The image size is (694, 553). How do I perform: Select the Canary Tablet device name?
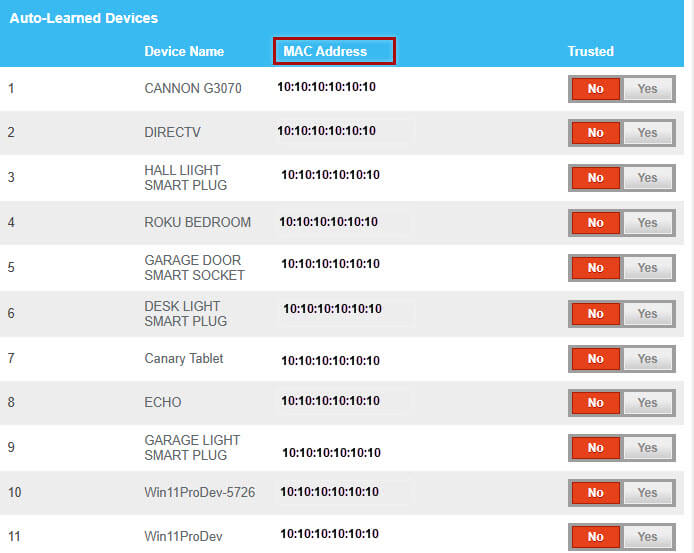coord(184,358)
